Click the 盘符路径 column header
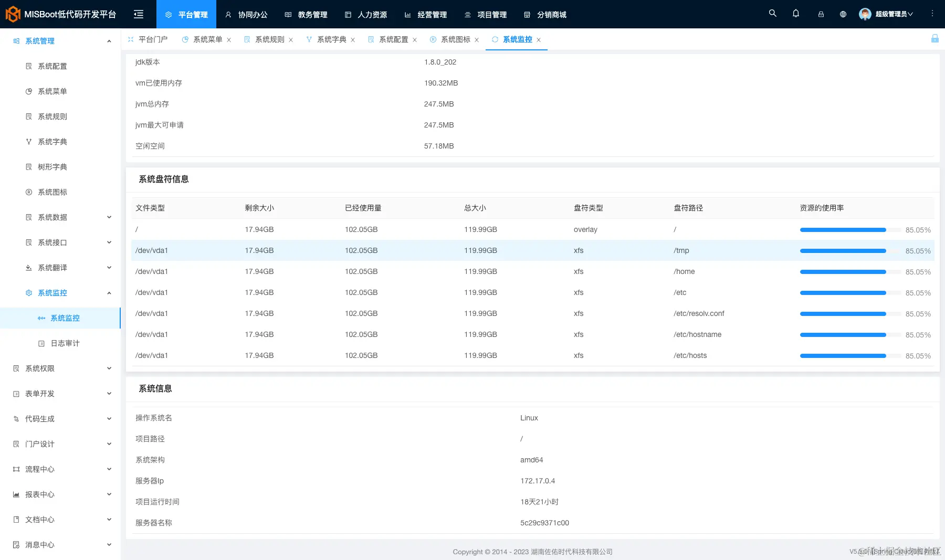Screen dimensions: 945x560 click(688, 208)
